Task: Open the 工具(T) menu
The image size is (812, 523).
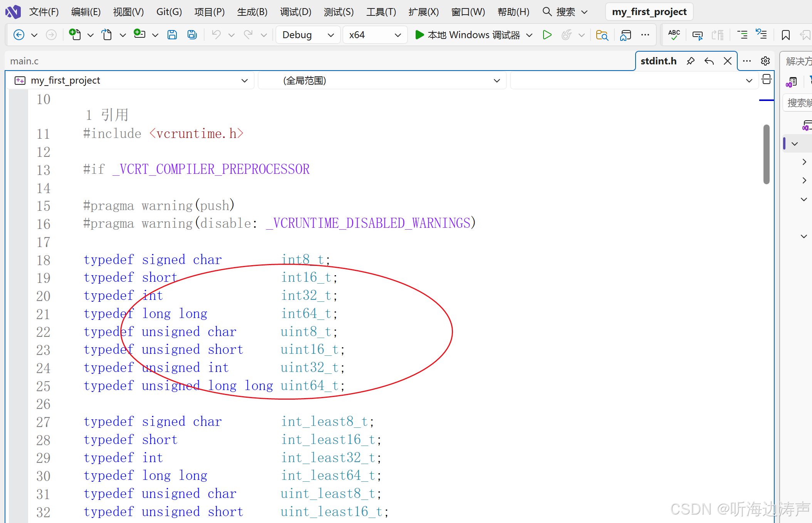Action: click(381, 12)
